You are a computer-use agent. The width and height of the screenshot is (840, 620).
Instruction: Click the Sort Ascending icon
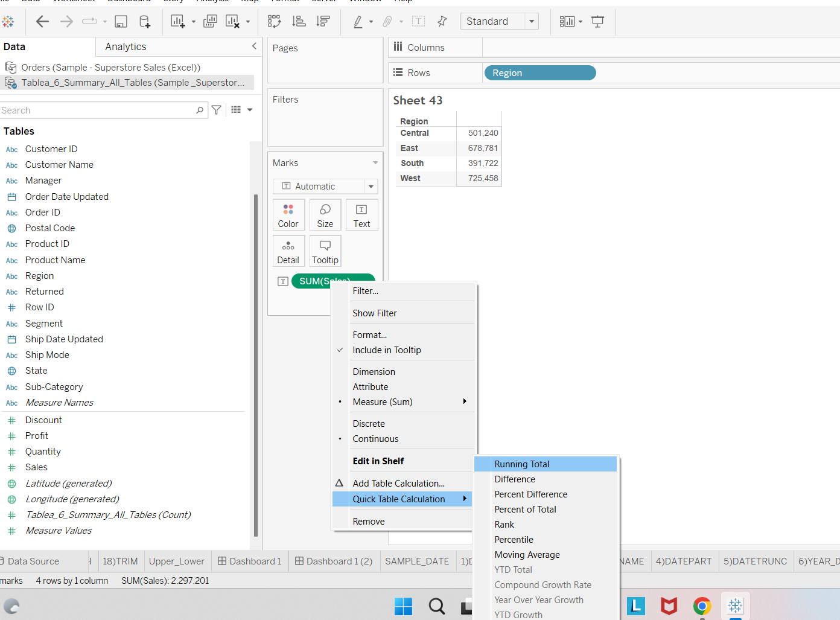coord(299,22)
